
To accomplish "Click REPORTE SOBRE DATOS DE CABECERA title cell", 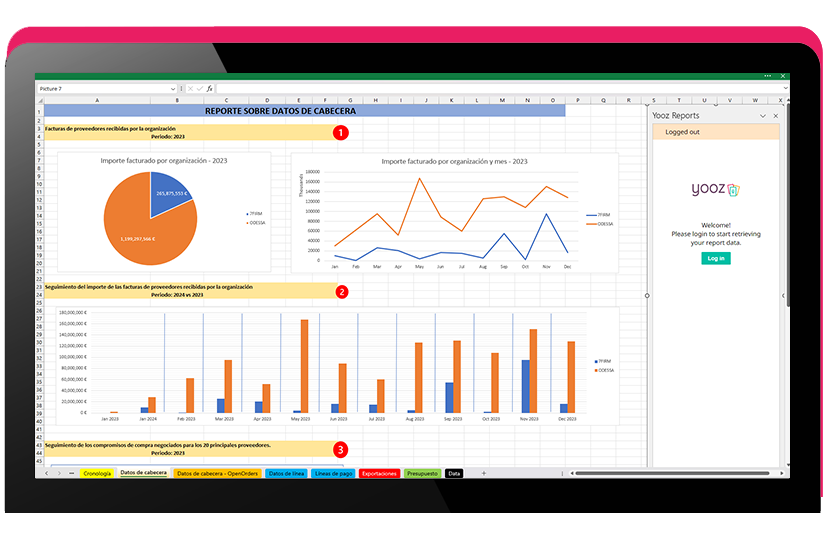I will 304,111.
